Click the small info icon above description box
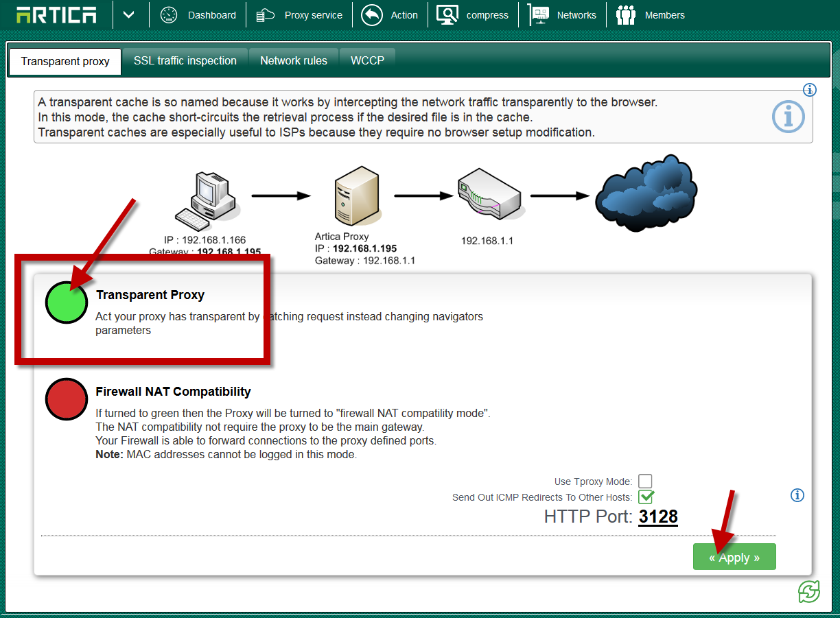 point(810,90)
